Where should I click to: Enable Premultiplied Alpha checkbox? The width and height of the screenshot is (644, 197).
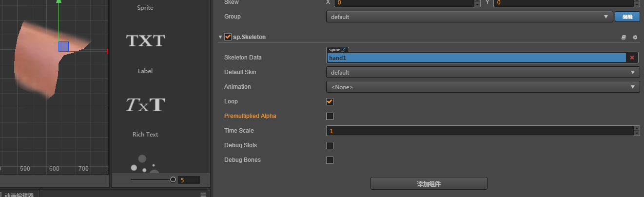330,116
